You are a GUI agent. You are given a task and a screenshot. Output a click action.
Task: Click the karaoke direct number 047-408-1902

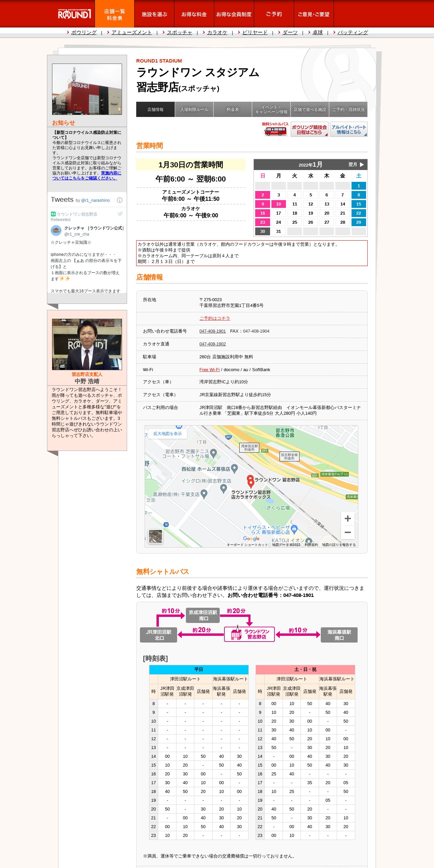tap(213, 344)
